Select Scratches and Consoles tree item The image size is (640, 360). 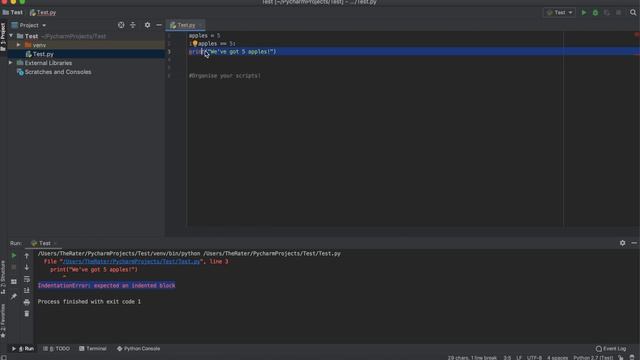pyautogui.click(x=58, y=72)
